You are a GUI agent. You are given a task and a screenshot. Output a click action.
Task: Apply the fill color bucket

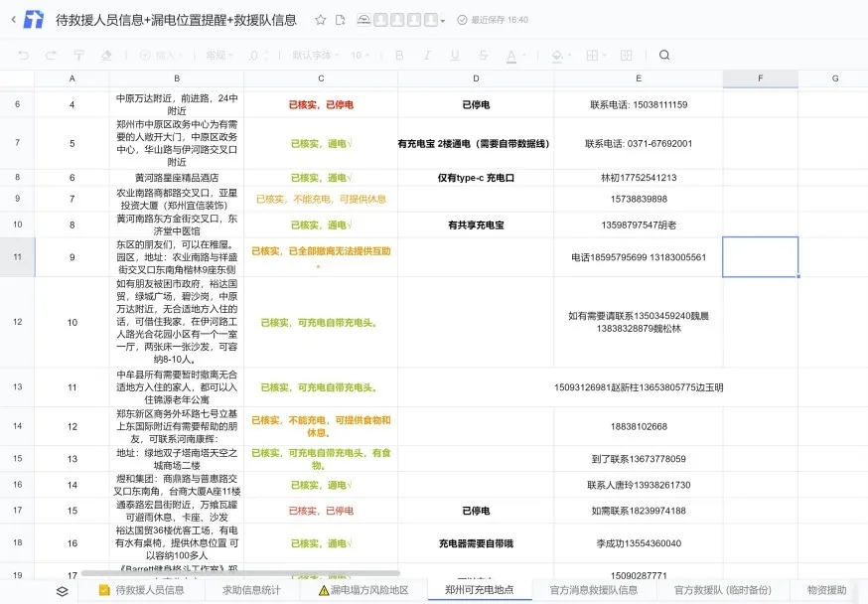click(557, 56)
